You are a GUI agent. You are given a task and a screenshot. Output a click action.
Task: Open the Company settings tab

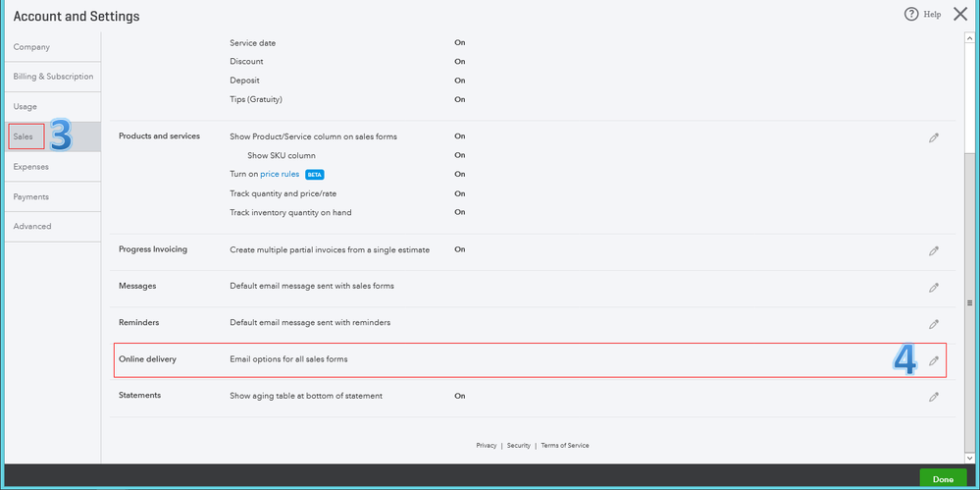pos(31,47)
